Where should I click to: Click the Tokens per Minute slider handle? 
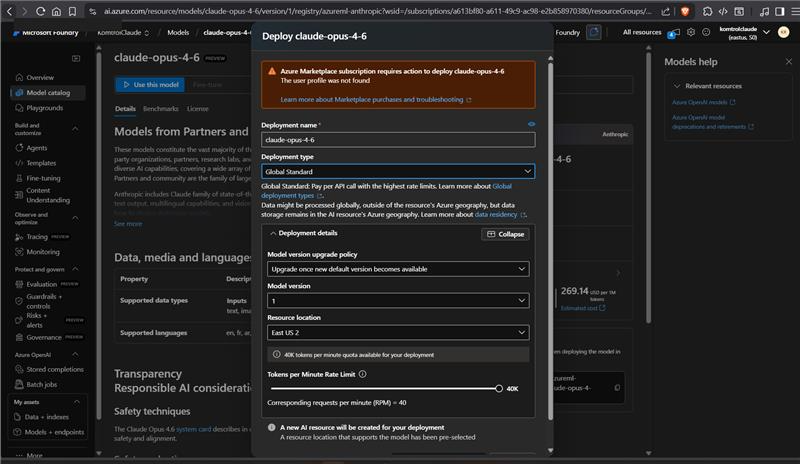pos(498,388)
